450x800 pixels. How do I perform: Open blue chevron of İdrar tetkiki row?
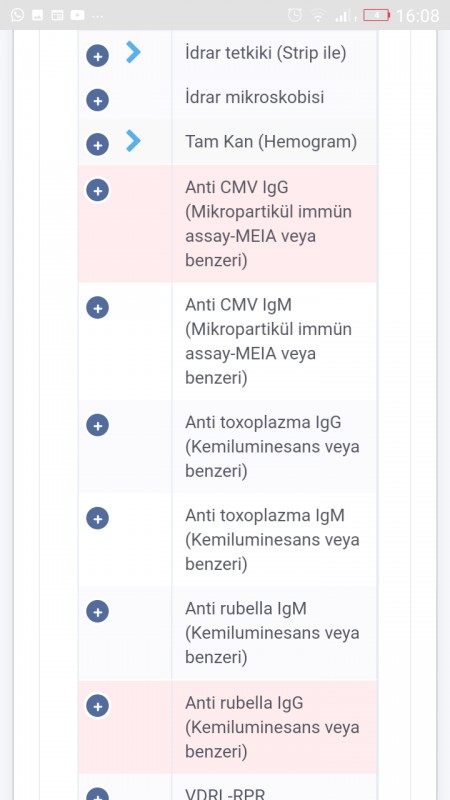pos(133,52)
